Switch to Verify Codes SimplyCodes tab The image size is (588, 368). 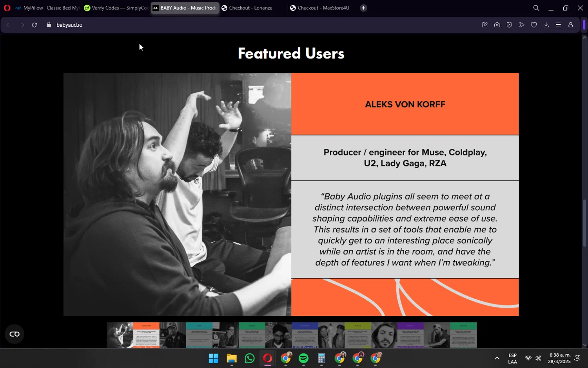pos(116,8)
